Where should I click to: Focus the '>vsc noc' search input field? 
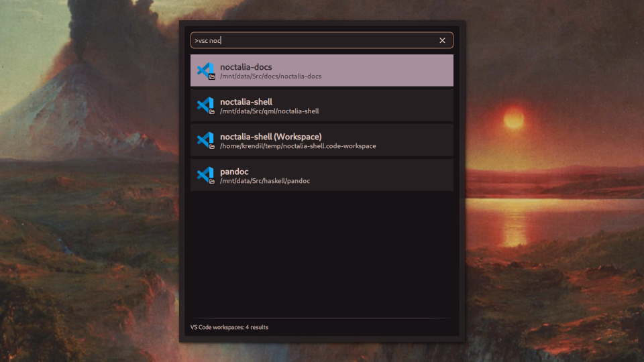(321, 40)
